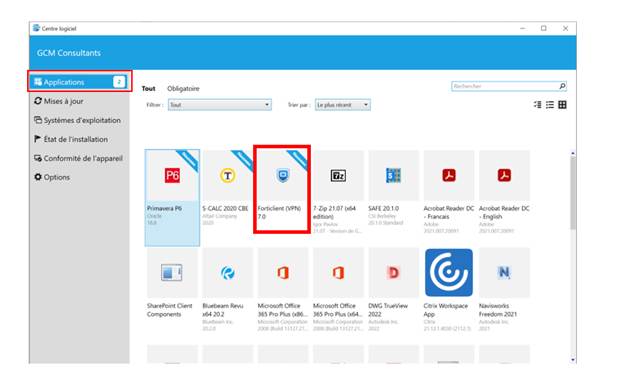This screenshot has height=385, width=626.
Task: Open État de l'installation section
Action: tap(79, 139)
